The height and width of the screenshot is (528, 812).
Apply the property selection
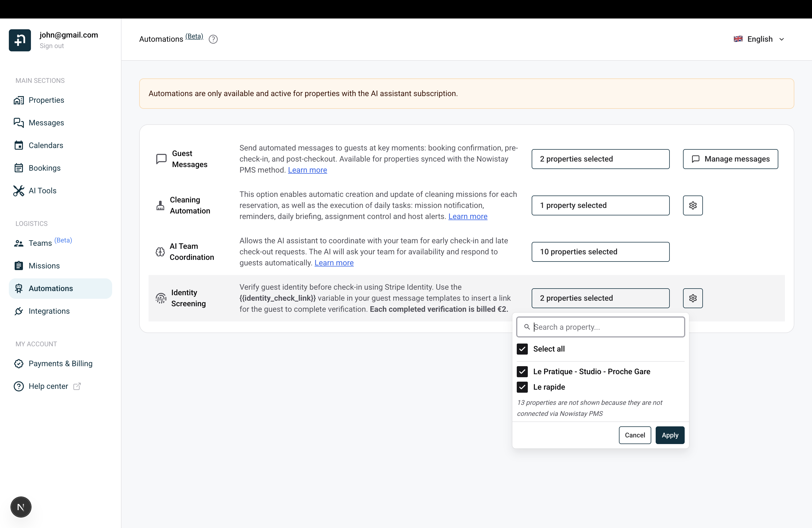[670, 435]
